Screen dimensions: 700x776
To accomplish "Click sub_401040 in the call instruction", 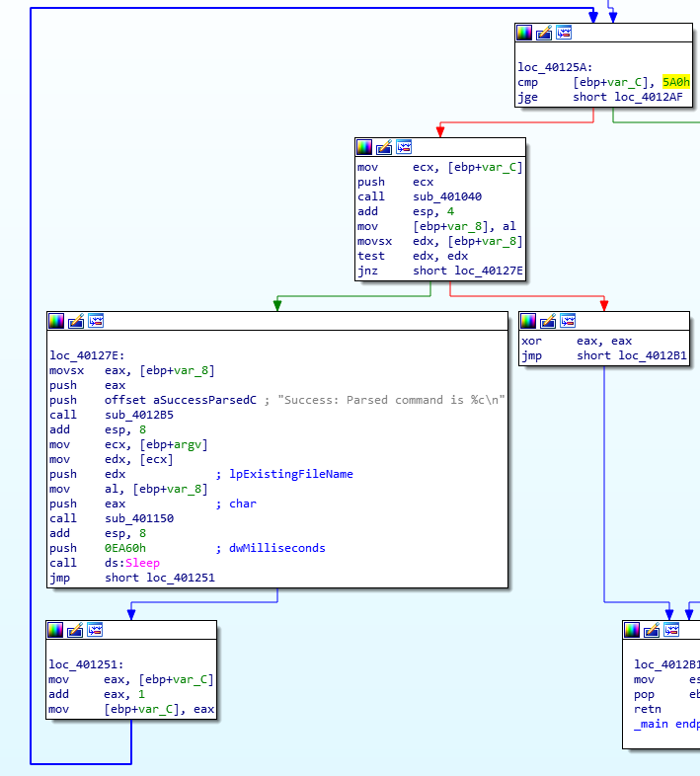I will coord(447,196).
